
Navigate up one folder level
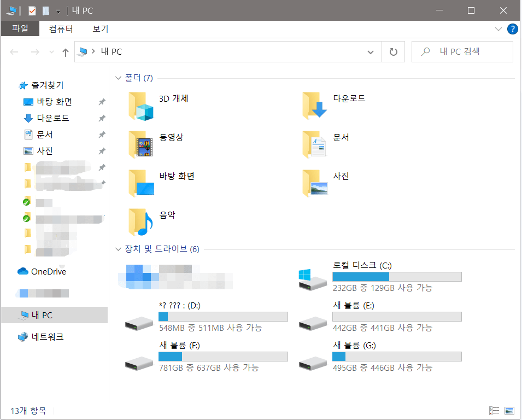[x=65, y=51]
